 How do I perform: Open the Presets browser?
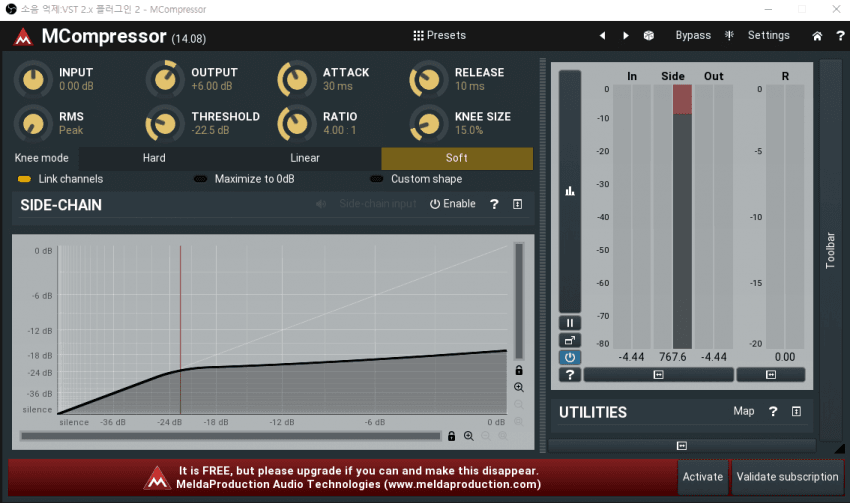pyautogui.click(x=440, y=35)
